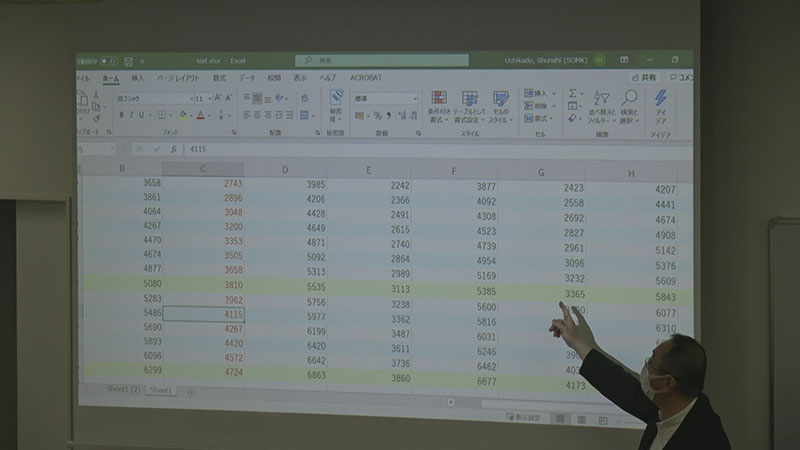
Task: Select the Sheet1 worksheet tab
Action: click(160, 390)
